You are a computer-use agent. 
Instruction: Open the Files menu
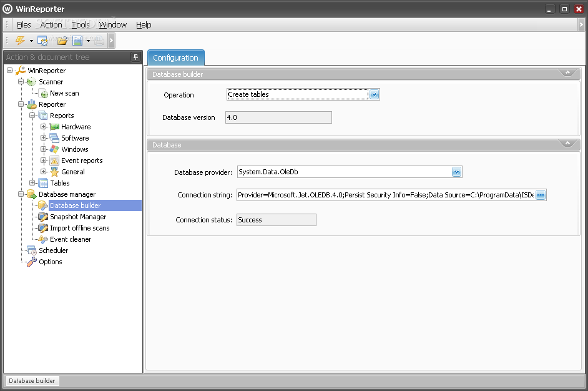pos(24,25)
